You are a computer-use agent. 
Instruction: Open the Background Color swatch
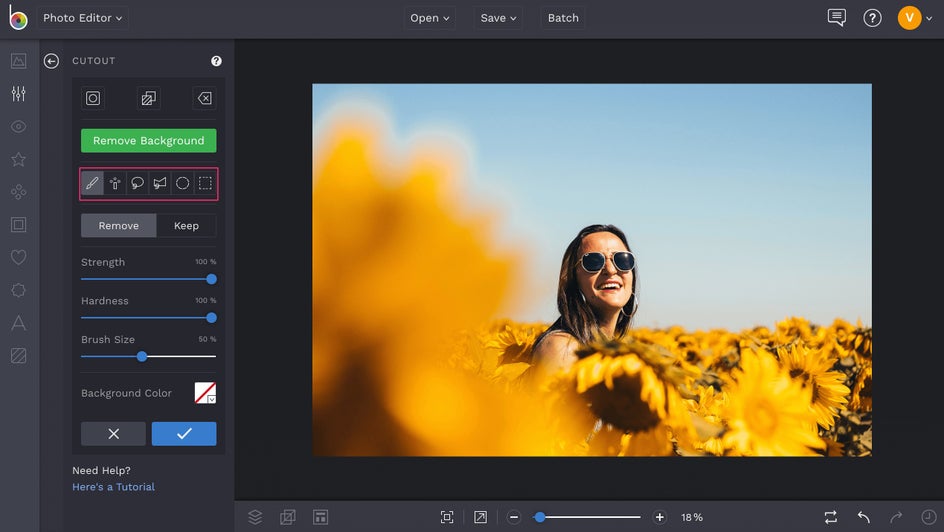tap(205, 393)
